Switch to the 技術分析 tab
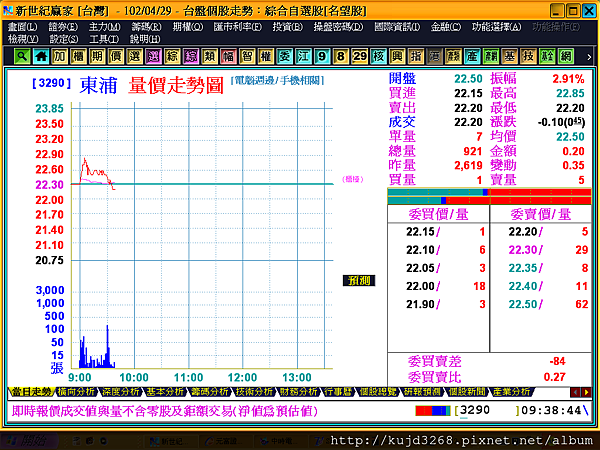 pyautogui.click(x=254, y=391)
